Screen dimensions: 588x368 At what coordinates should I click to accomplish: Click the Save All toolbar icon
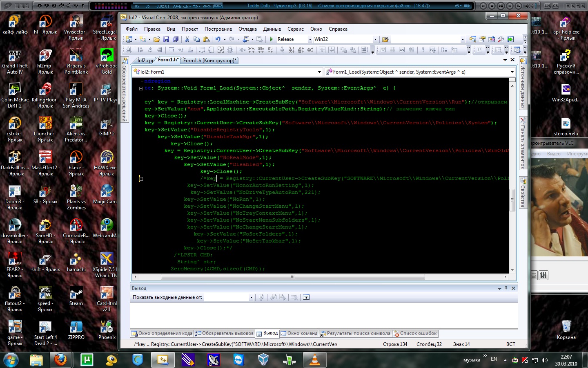[176, 39]
